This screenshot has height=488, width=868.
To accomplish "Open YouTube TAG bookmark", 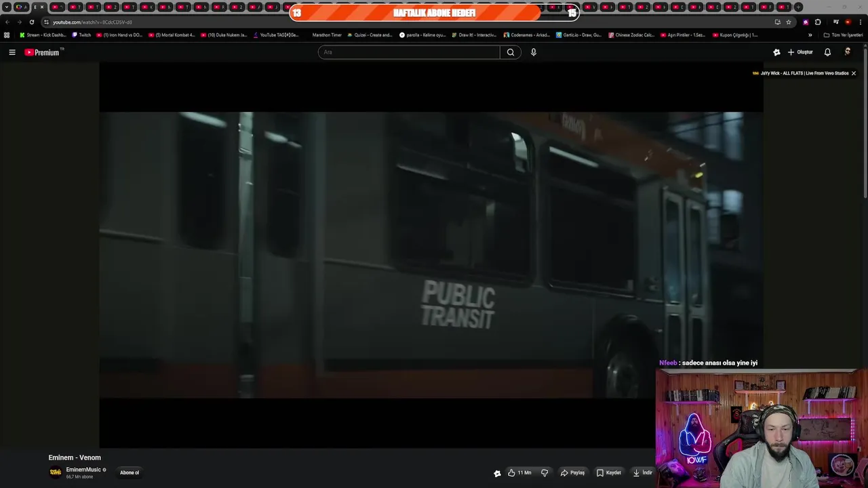I will (276, 35).
